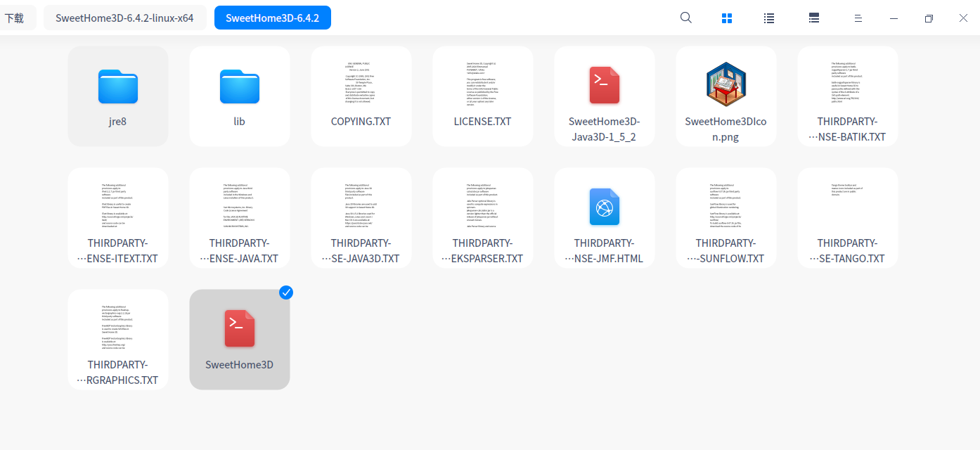Click the SweetHome3D script file name
Screen dimensions: 980x450
pos(240,365)
